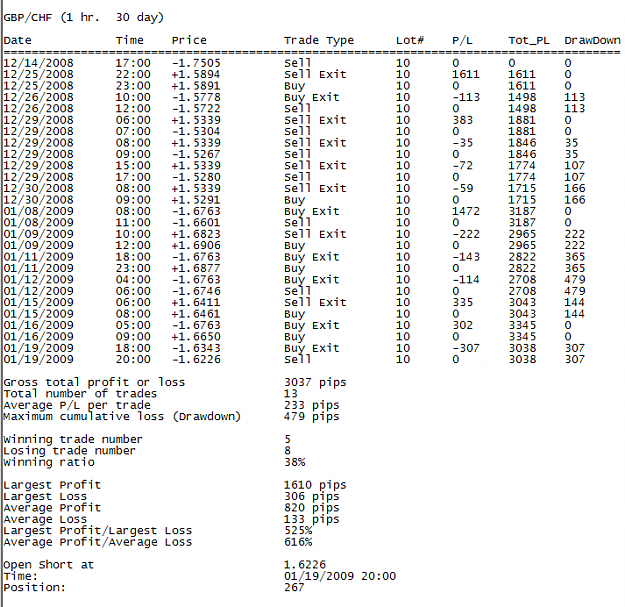Click the Total number of trades label
Image resolution: width=625 pixels, height=607 pixels.
click(81, 394)
